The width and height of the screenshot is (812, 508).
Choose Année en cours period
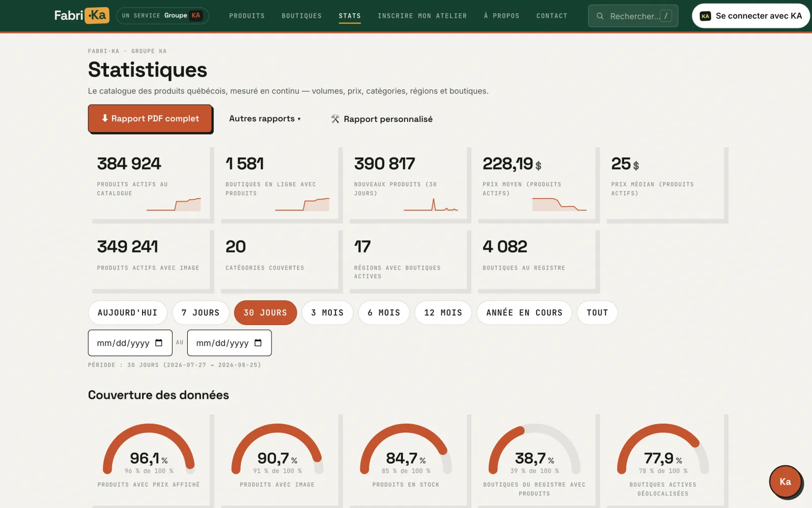524,312
